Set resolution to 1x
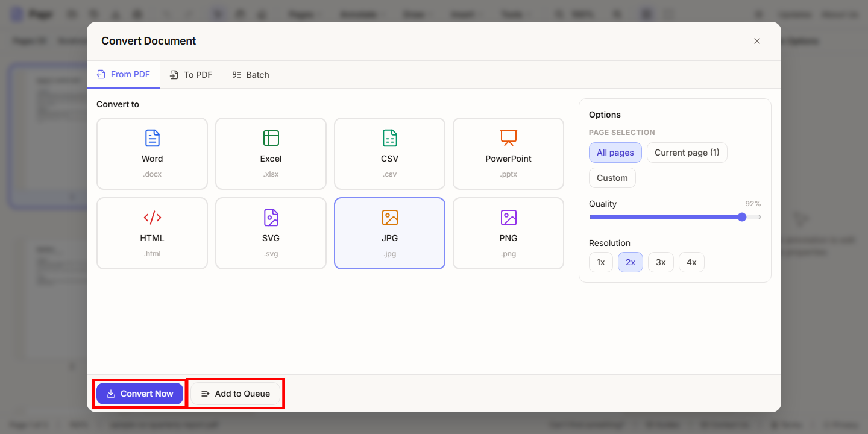Screen dimensions: 868x434 [601, 262]
